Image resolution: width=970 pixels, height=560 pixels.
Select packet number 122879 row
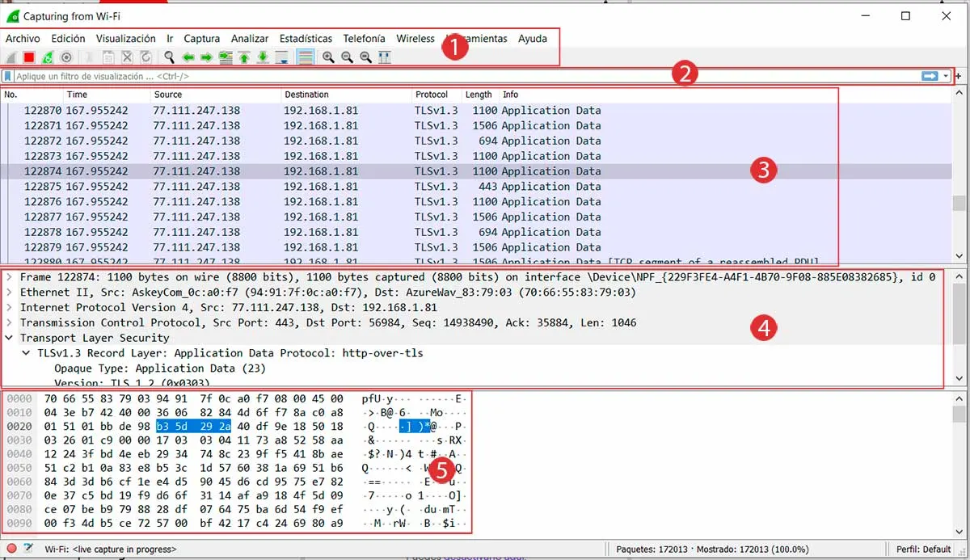coord(477,247)
